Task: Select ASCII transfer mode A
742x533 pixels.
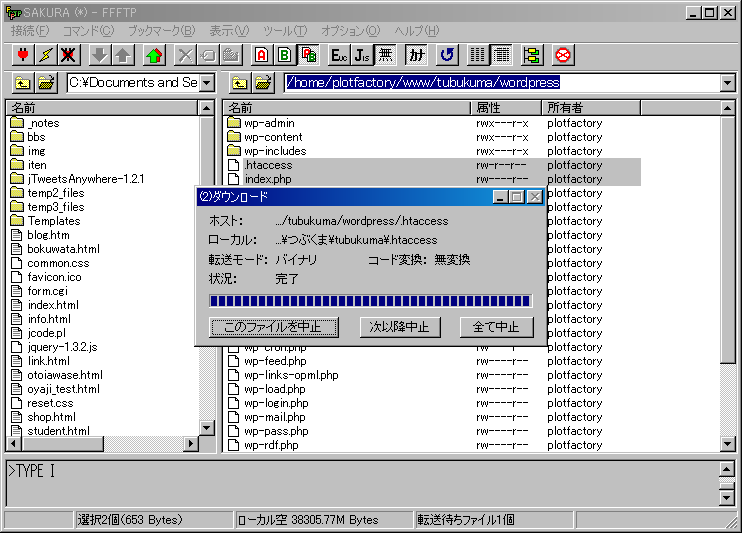Action: pos(262,55)
